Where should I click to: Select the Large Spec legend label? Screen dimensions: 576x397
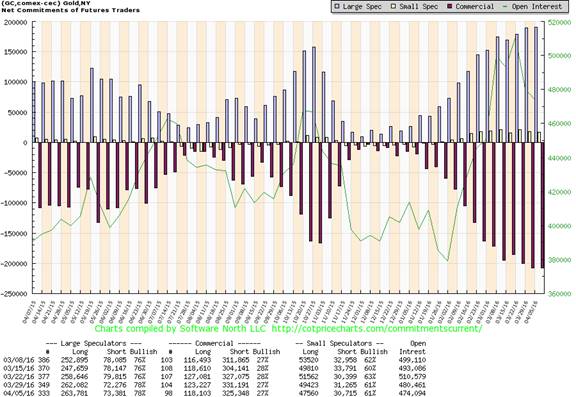point(361,6)
